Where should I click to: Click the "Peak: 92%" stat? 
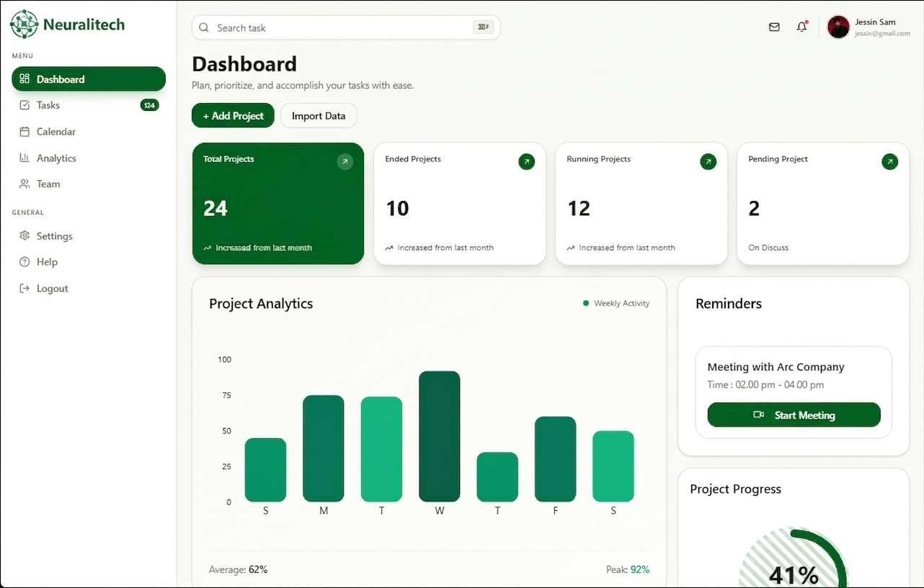tap(628, 570)
